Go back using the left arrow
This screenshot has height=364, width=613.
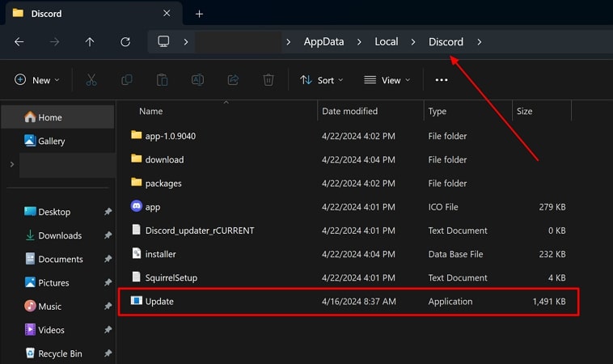[19, 42]
